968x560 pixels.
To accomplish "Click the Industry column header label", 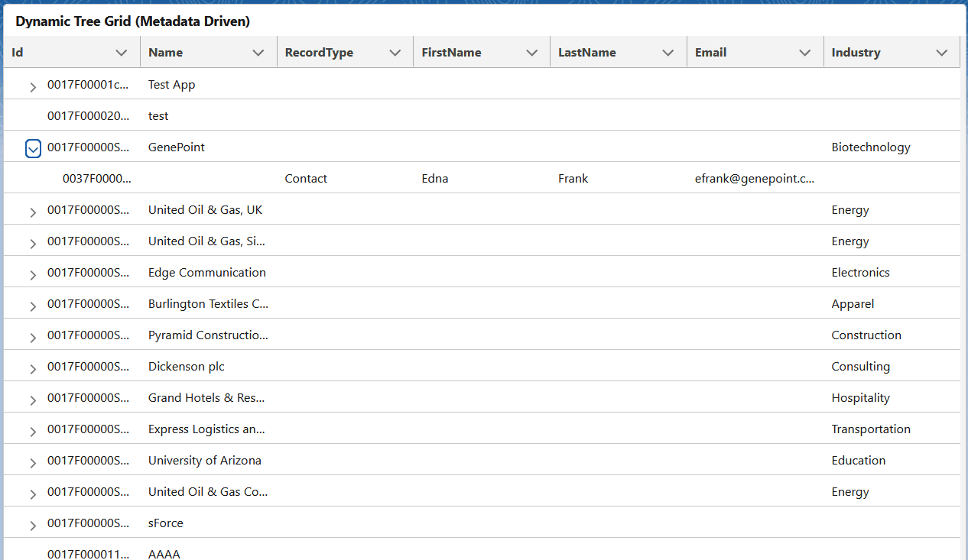I will pyautogui.click(x=856, y=53).
